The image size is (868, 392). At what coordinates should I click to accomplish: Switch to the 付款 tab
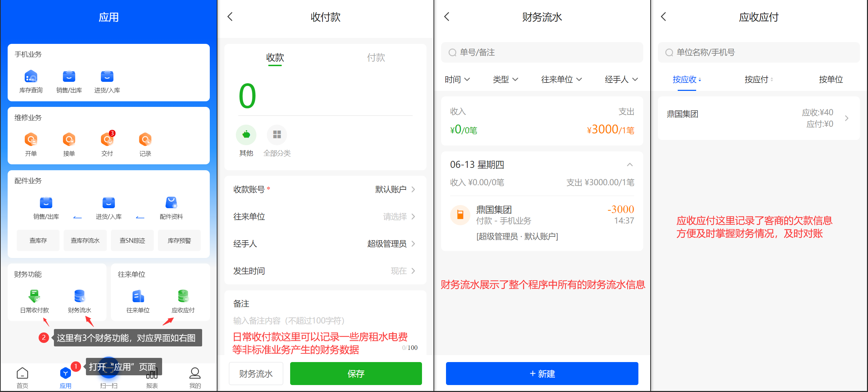(376, 58)
